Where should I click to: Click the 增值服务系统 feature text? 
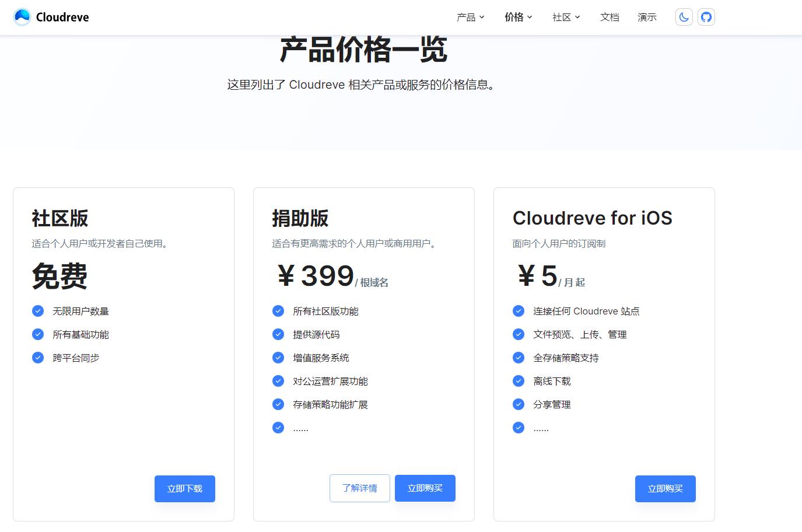(x=321, y=358)
